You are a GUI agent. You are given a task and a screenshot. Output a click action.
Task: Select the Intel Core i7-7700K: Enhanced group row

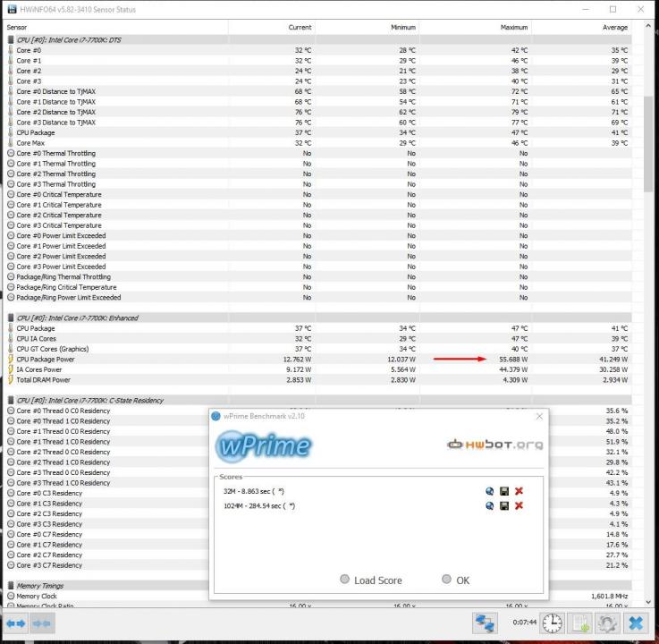(319, 318)
